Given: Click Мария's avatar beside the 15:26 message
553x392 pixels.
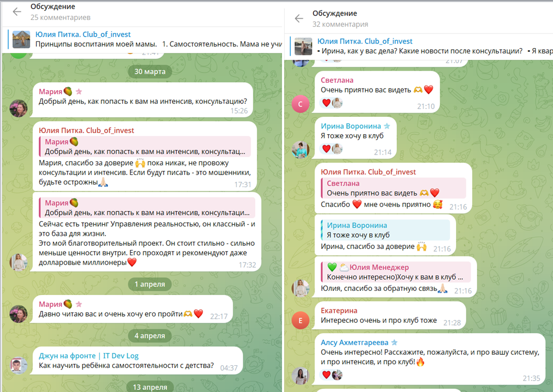Looking at the screenshot, I should click(x=18, y=108).
